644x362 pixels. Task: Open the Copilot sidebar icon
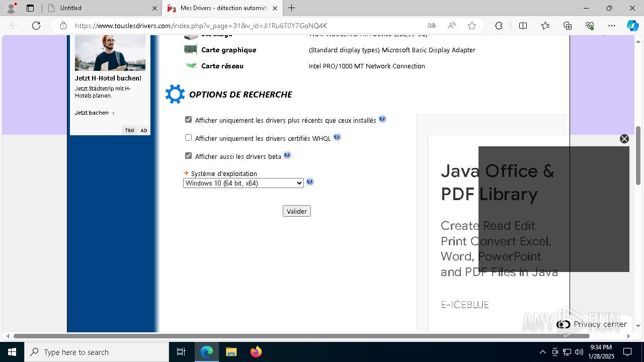(632, 26)
